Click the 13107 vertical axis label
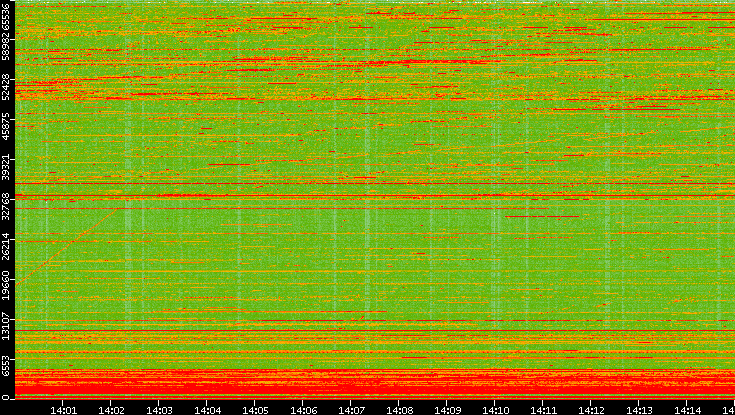 click(5, 324)
